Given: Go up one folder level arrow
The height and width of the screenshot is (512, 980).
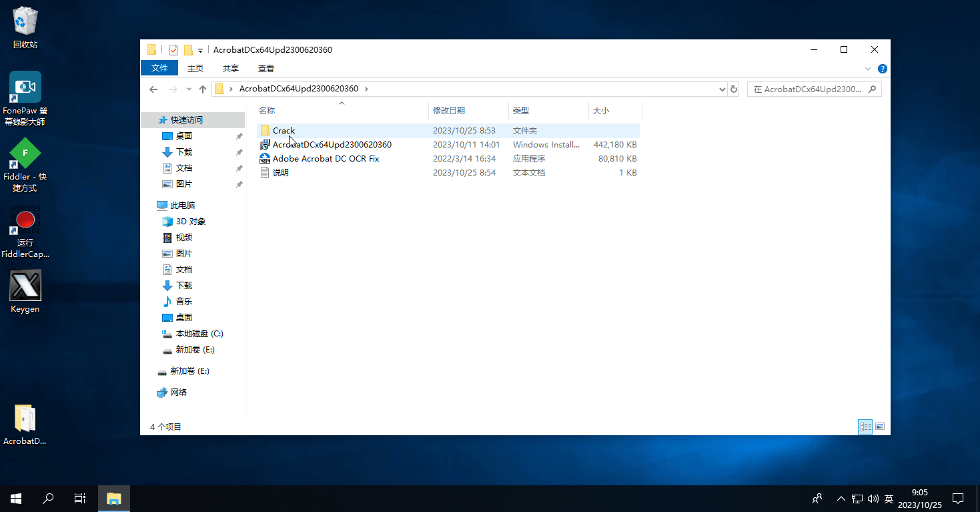Looking at the screenshot, I should (203, 89).
